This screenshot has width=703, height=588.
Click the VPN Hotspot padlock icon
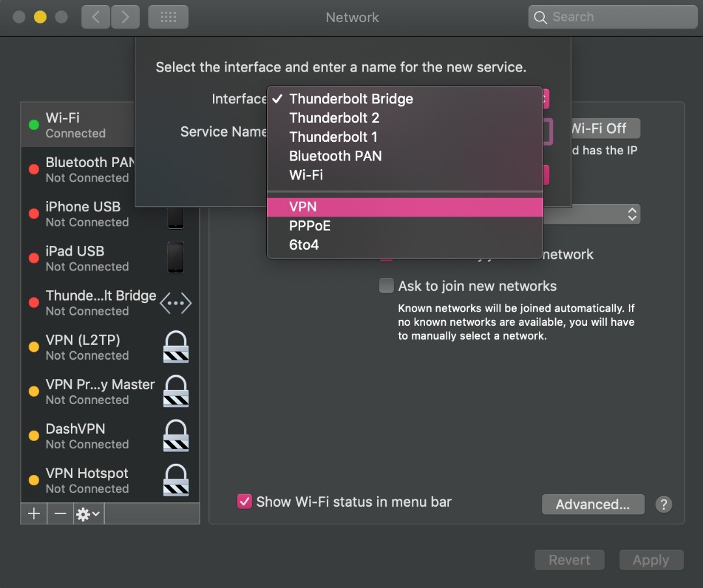click(176, 480)
